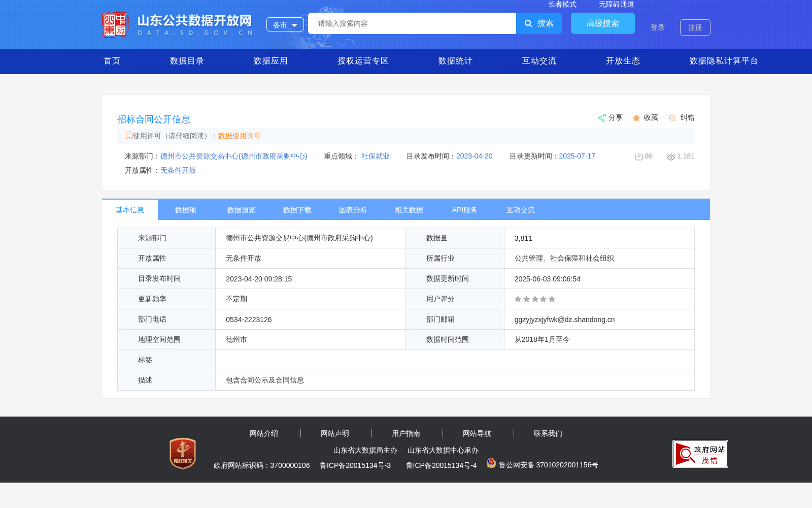Click the 无条件开放 open attribute link
This screenshot has height=508, width=812.
pyautogui.click(x=178, y=170)
